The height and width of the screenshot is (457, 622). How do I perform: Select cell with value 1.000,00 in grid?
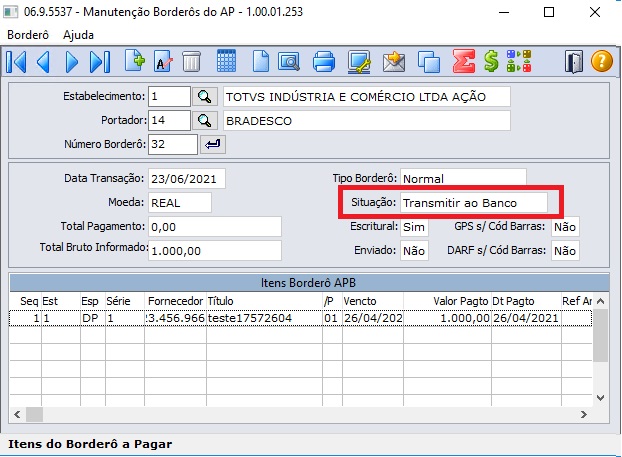(447, 318)
